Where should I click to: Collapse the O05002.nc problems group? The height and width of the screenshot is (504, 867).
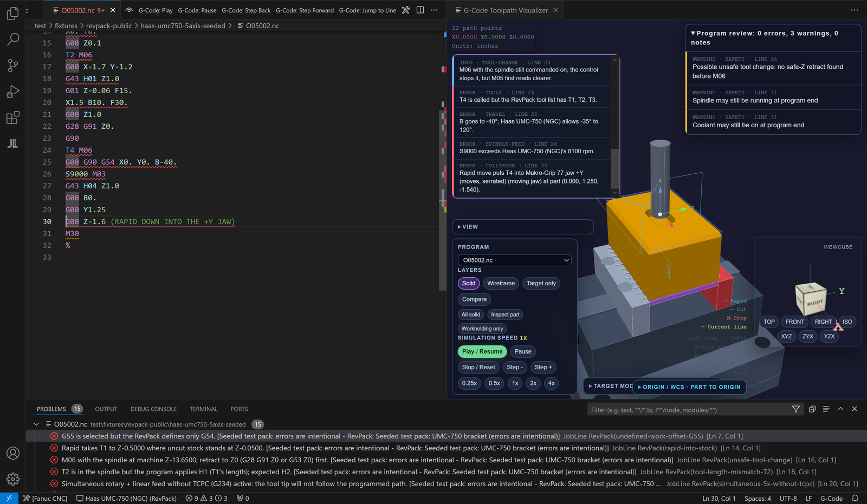(x=36, y=424)
